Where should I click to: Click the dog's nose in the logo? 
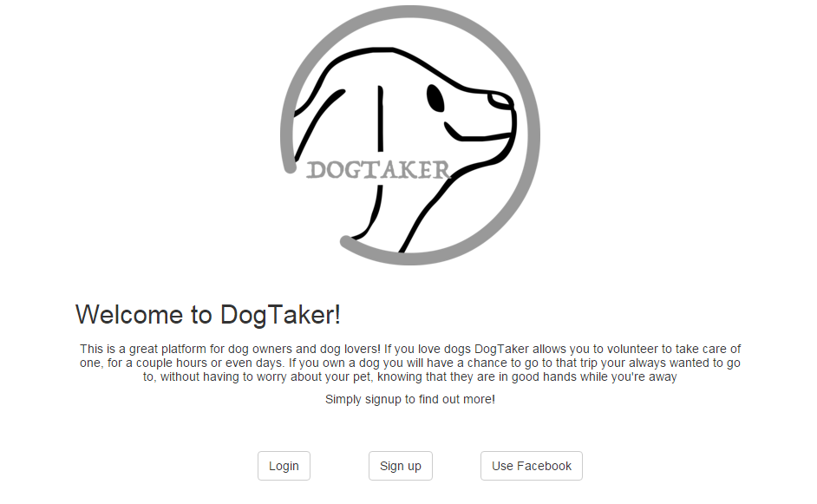point(501,101)
